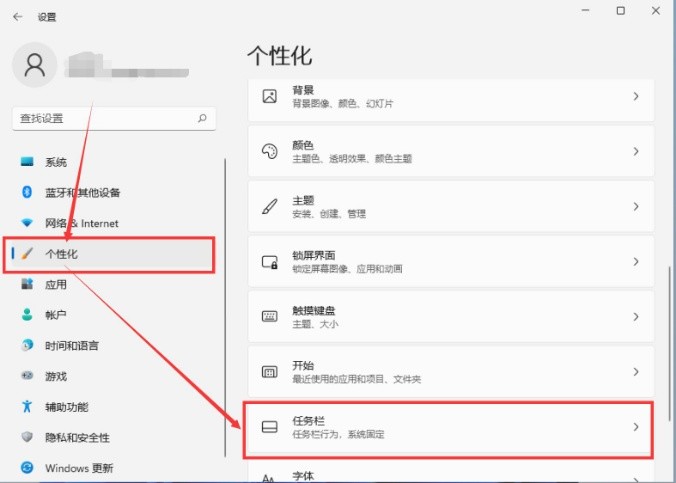676x483 pixels.
Task: Click the 任务栏 taskbar icon
Action: tap(270, 427)
